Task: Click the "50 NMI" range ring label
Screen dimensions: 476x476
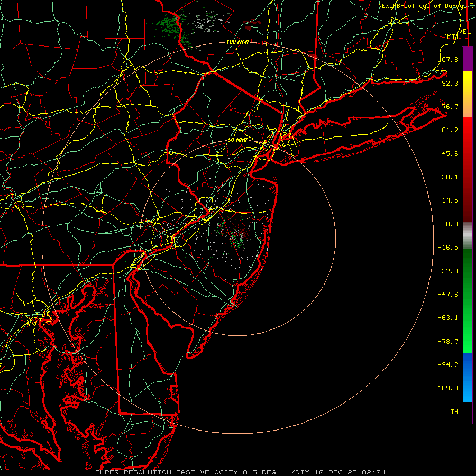Action: (237, 140)
